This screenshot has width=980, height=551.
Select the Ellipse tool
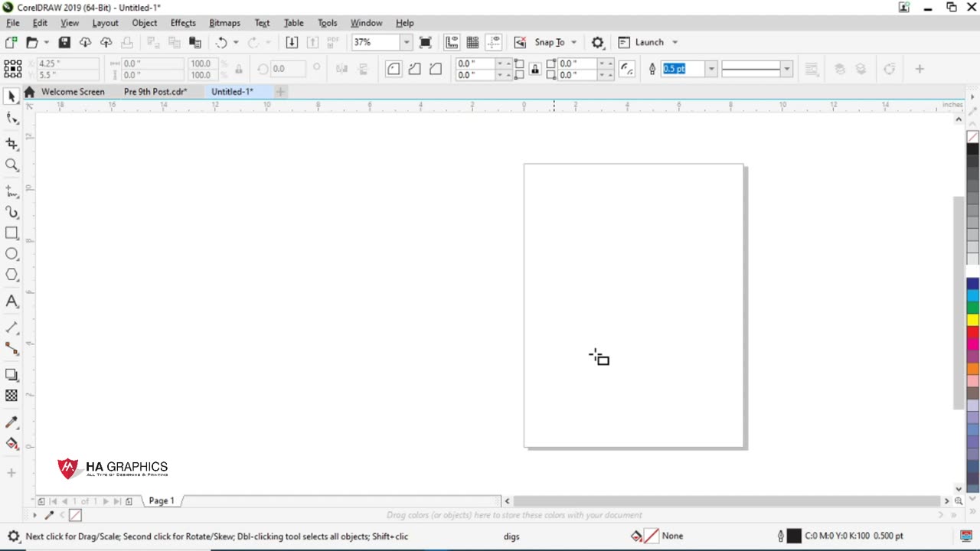tap(11, 253)
